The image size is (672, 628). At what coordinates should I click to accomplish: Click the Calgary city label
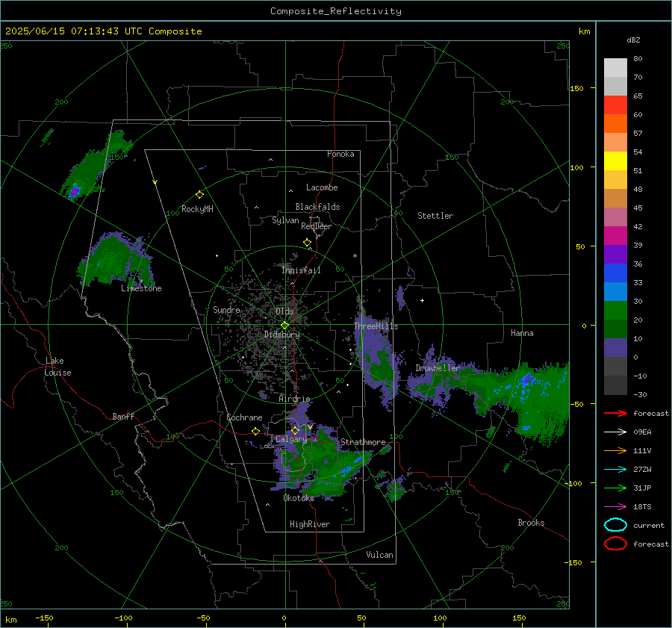coord(291,439)
